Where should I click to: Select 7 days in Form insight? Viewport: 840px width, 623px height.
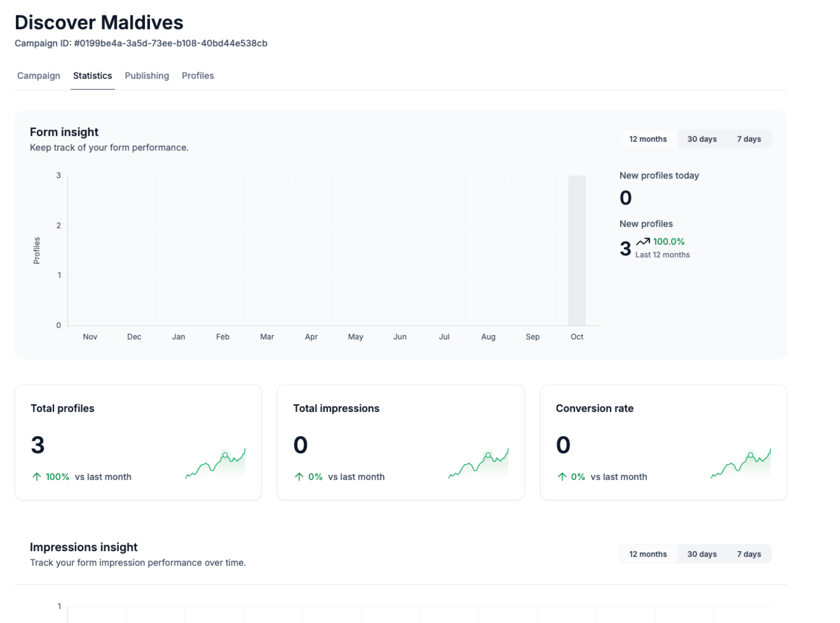coord(749,139)
